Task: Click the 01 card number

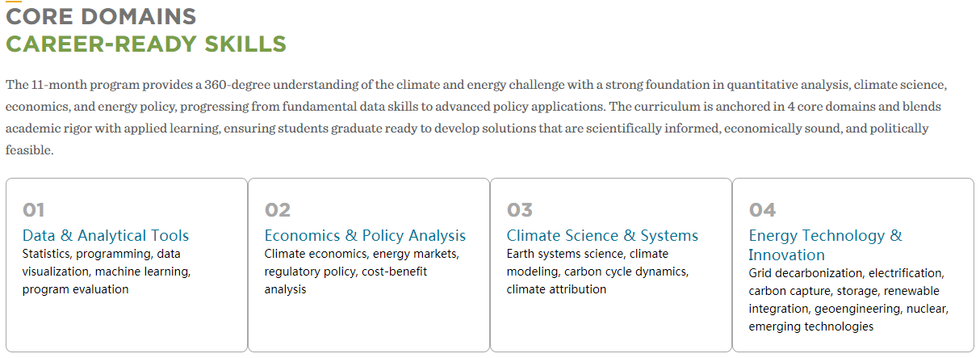Action: (x=33, y=211)
